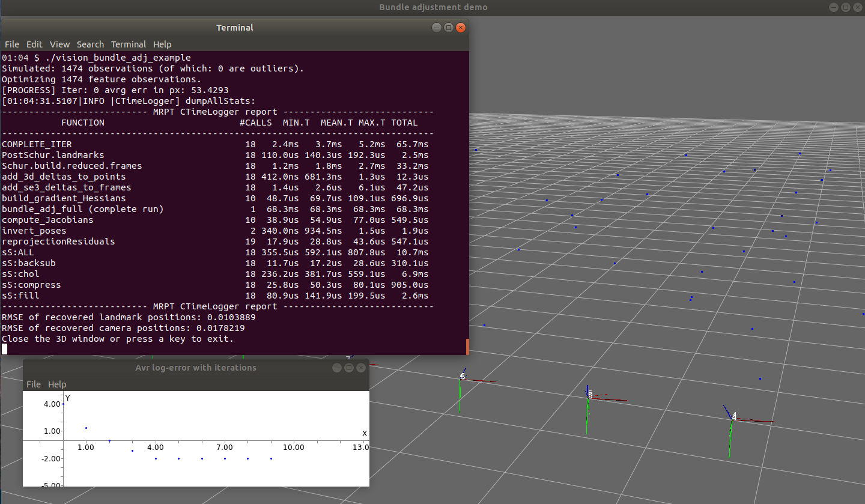Maximize the Bundle adjustment demo 3D window
Screen dimensions: 865x504
tap(846, 7)
